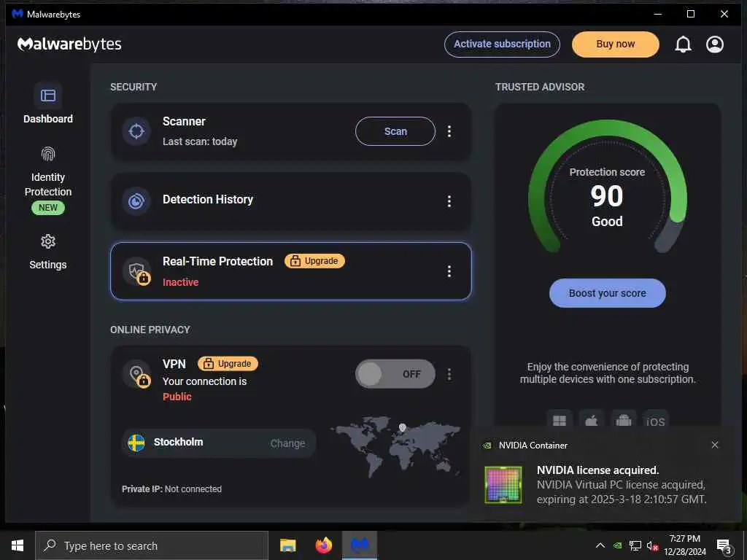Click the network tray icon

(635, 545)
